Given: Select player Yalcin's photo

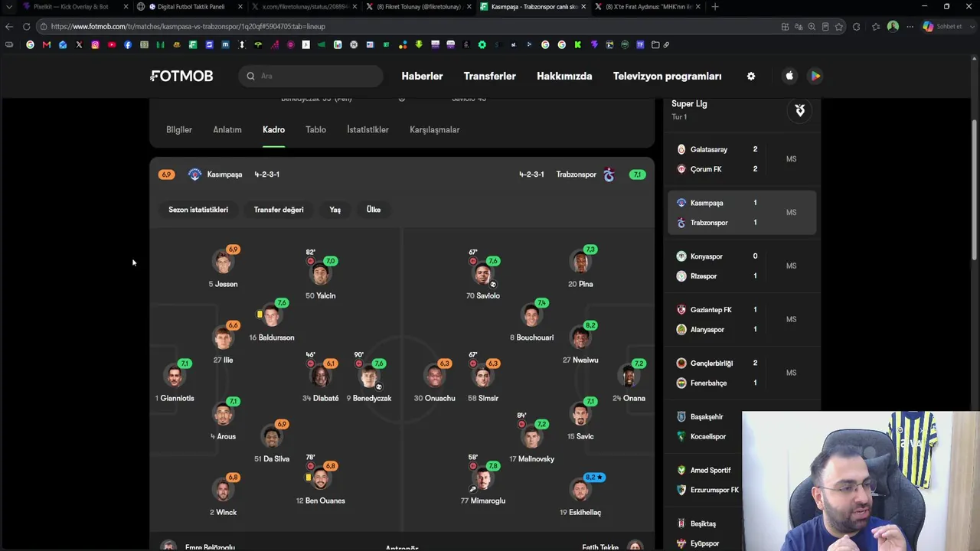Looking at the screenshot, I should [320, 273].
